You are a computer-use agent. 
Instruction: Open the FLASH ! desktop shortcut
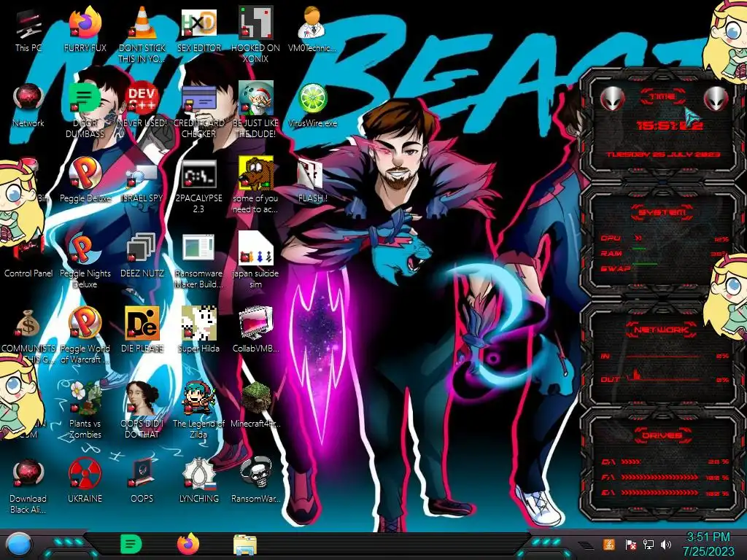[x=312, y=180]
